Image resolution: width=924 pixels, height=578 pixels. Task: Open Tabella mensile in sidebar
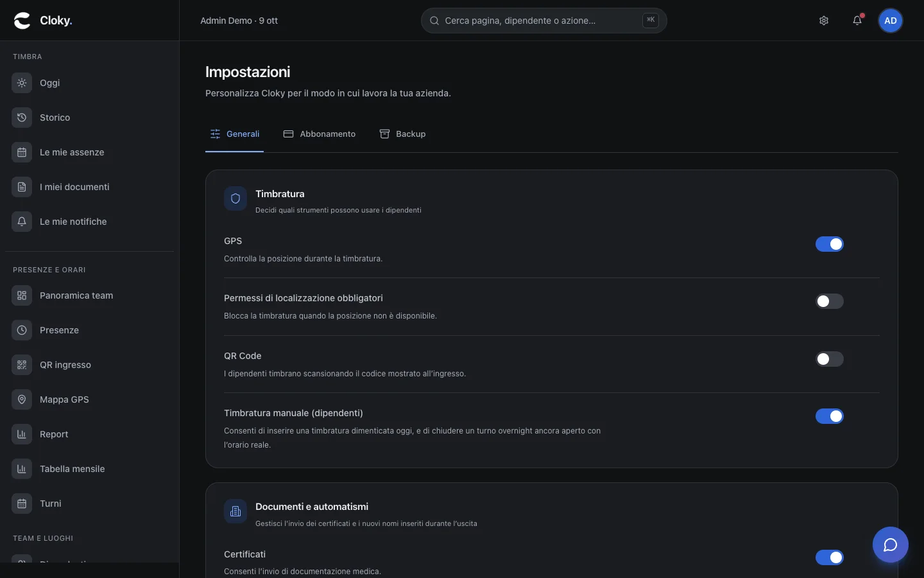click(x=90, y=469)
